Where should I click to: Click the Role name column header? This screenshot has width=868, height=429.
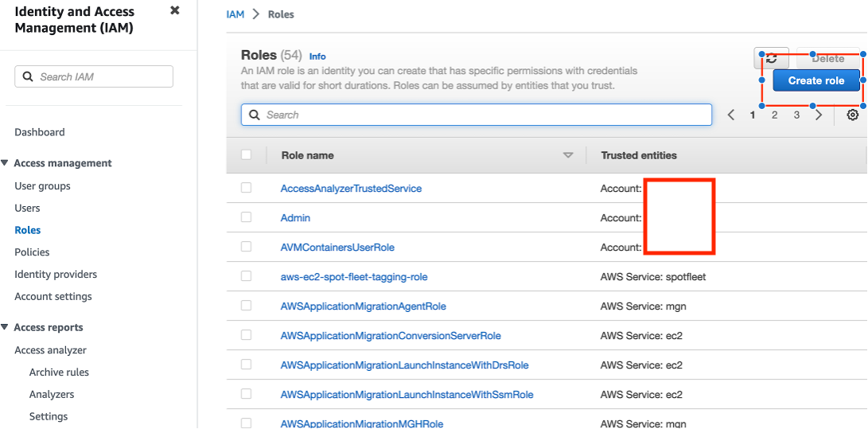pos(307,155)
